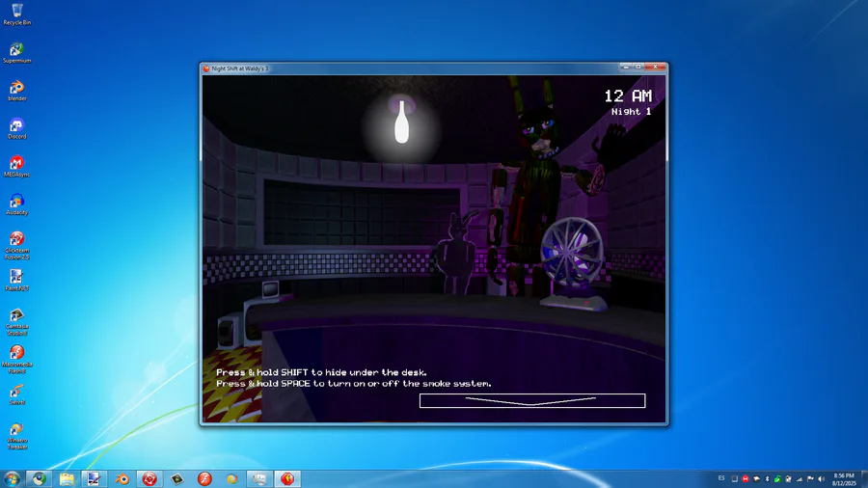Open Clickteam Fusion 2.5 desktop shortcut

click(x=17, y=246)
